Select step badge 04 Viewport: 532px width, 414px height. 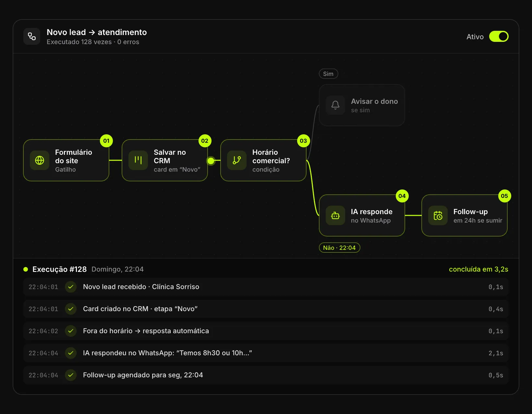pyautogui.click(x=402, y=196)
